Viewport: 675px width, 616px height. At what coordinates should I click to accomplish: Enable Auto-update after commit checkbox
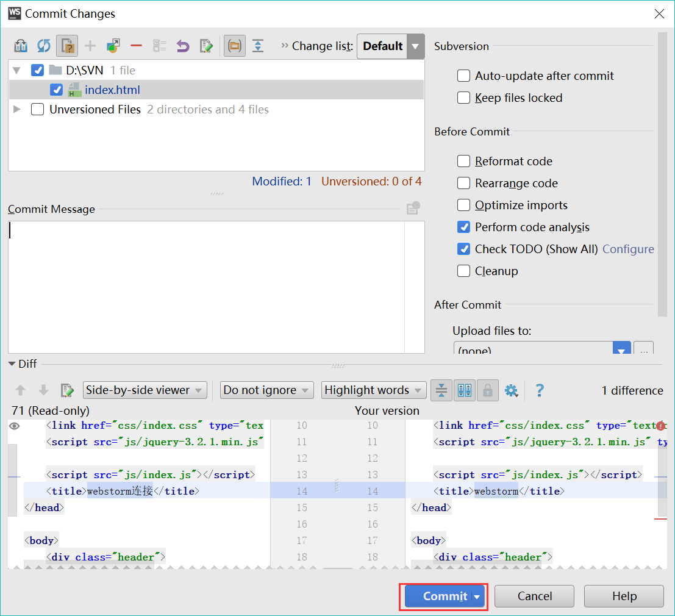pyautogui.click(x=463, y=76)
